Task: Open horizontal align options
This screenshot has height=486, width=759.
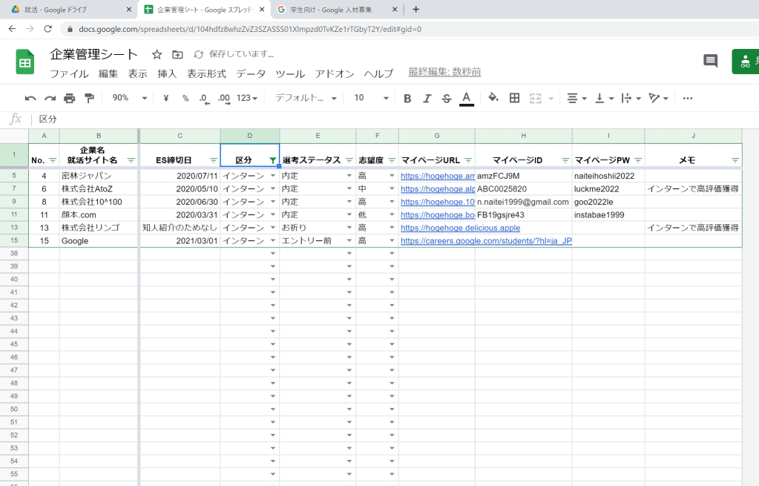Action: 576,98
